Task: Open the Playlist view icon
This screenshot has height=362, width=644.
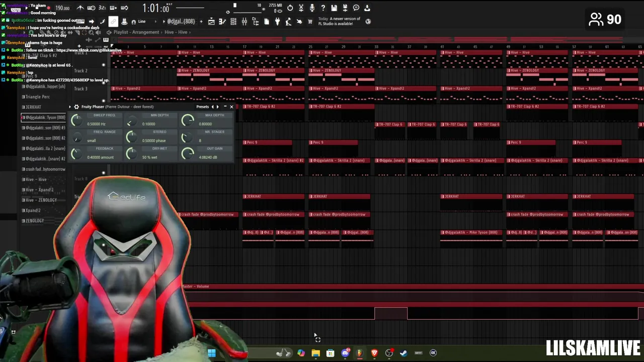Action: coord(211,22)
